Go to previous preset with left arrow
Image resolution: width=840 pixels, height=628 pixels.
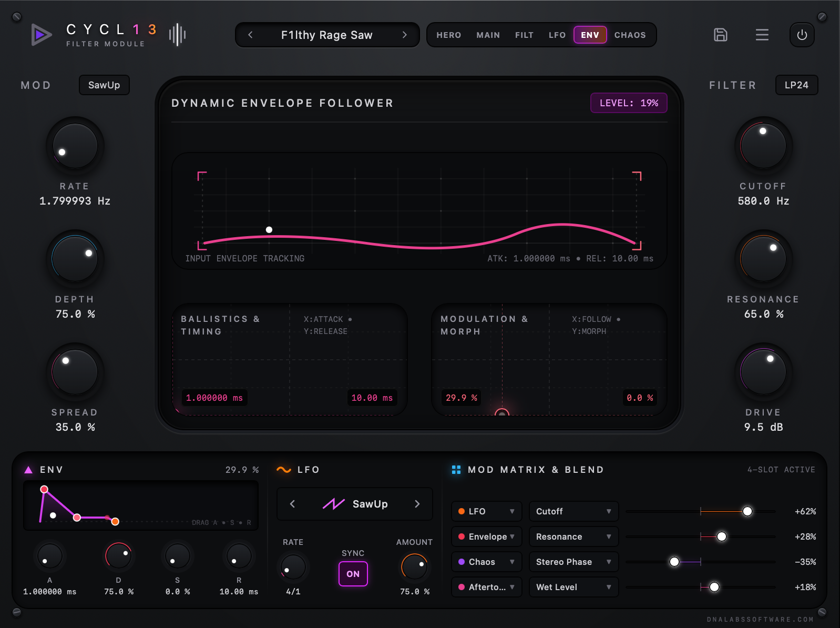(250, 35)
